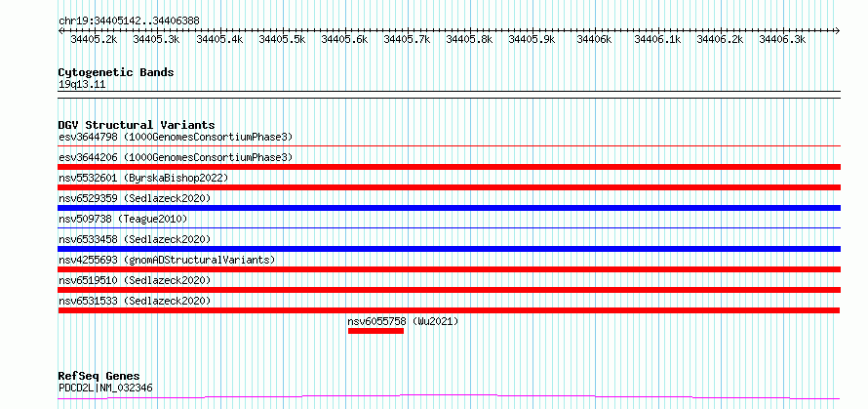This screenshot has height=409, width=868.
Task: Click the 34406.3k ruler tick label
Action: tap(782, 39)
